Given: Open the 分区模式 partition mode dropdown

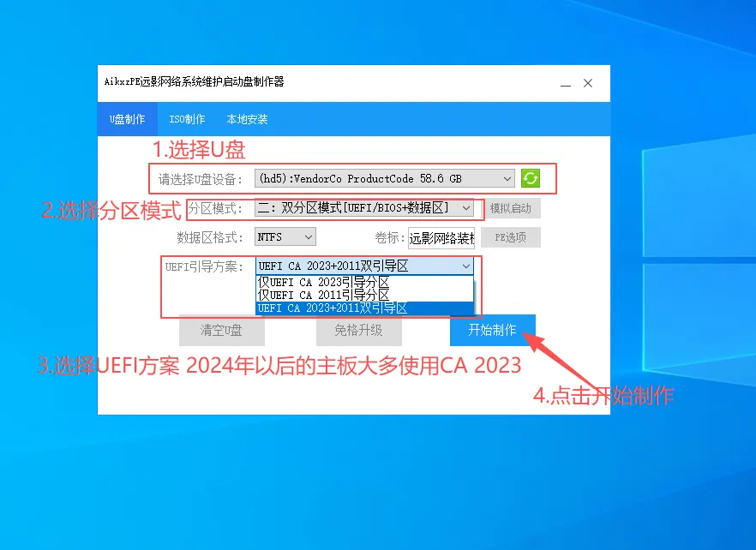Looking at the screenshot, I should [x=364, y=208].
